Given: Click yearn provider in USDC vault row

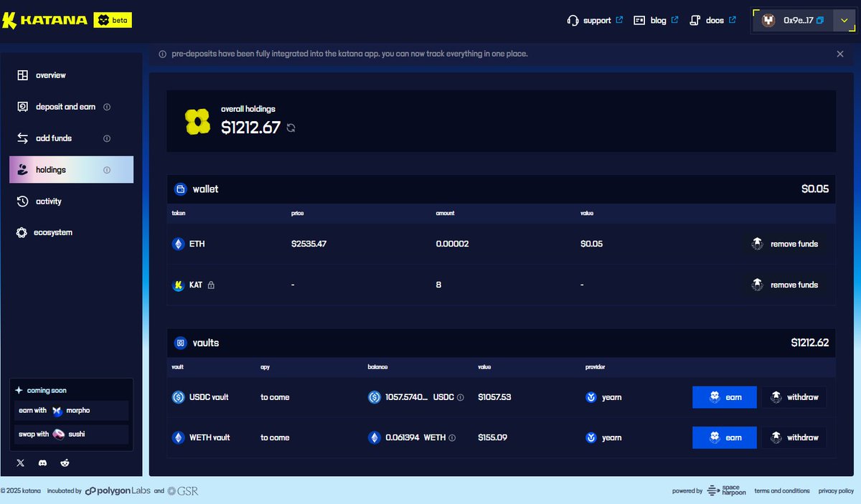Looking at the screenshot, I should 603,397.
